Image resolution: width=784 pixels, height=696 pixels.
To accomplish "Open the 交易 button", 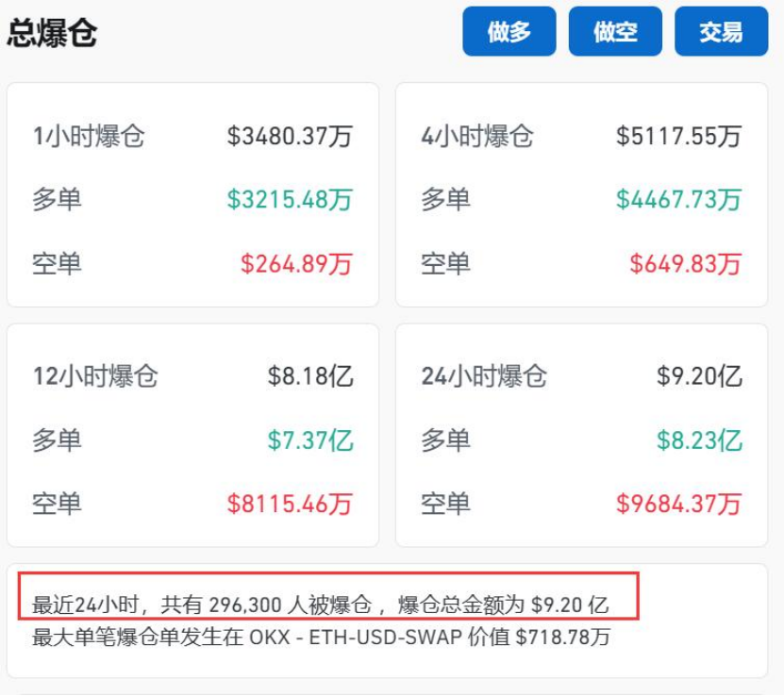I will [721, 31].
